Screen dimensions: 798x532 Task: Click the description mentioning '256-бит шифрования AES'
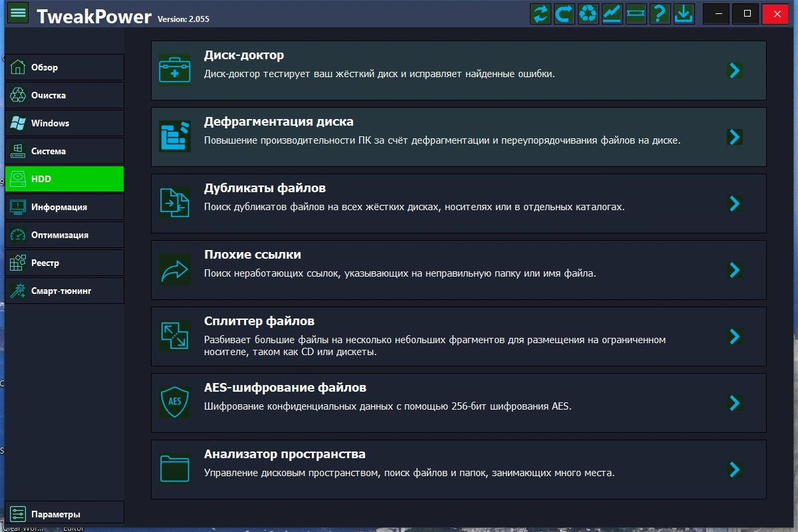coord(388,406)
